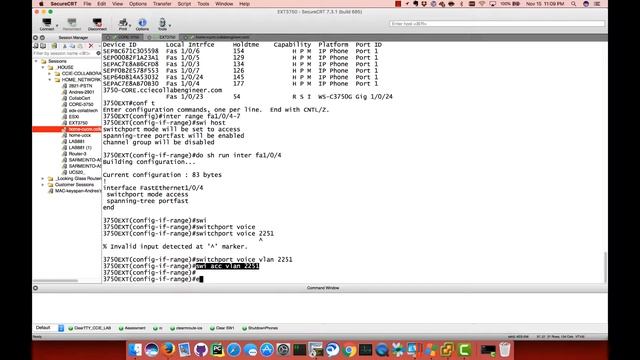Click the Filter by session name field
Image resolution: width=640 pixels, height=360 pixels.
pyautogui.click(x=64, y=53)
